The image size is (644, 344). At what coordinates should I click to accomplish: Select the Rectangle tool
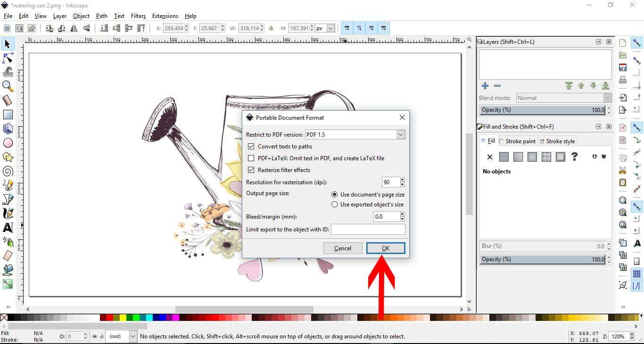point(8,115)
